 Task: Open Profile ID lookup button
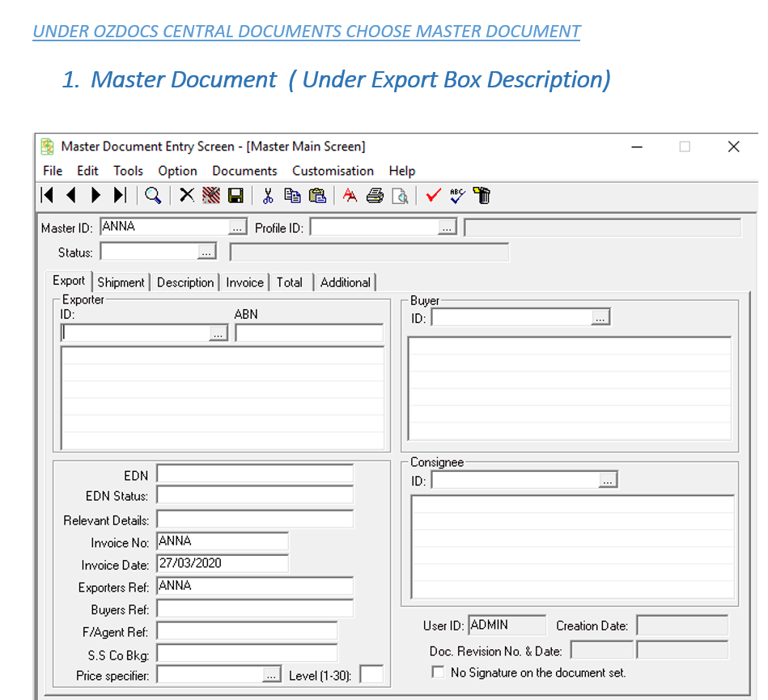(x=447, y=227)
